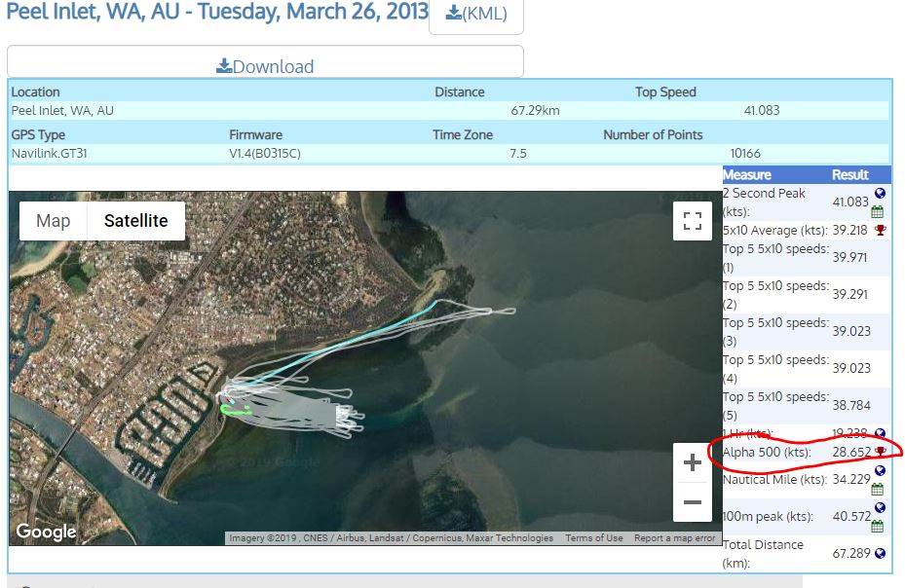The height and width of the screenshot is (588, 905).
Task: Click the calendar icon for Nautical Mile
Action: (x=877, y=489)
